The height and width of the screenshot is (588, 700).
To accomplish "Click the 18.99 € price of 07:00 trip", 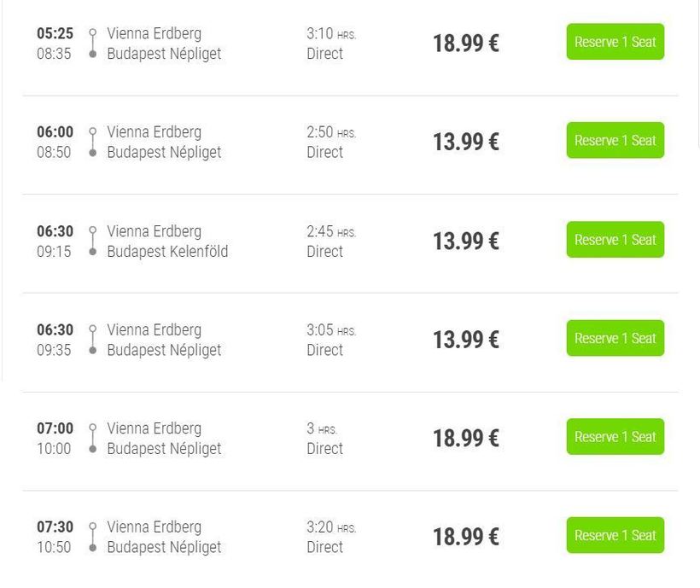I will [x=465, y=439].
